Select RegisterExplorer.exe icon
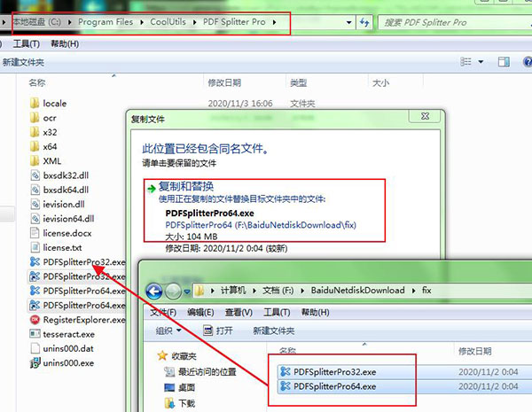The width and height of the screenshot is (532, 412). tap(35, 320)
